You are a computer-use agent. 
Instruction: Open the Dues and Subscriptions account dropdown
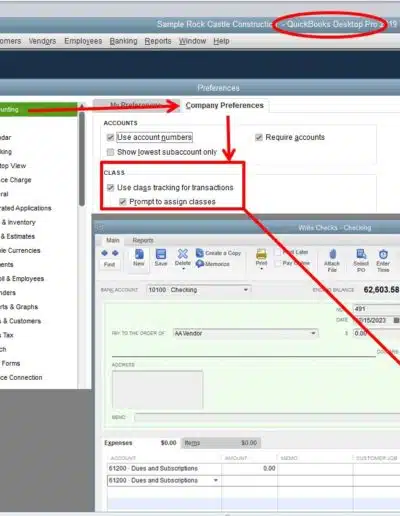pos(216,480)
